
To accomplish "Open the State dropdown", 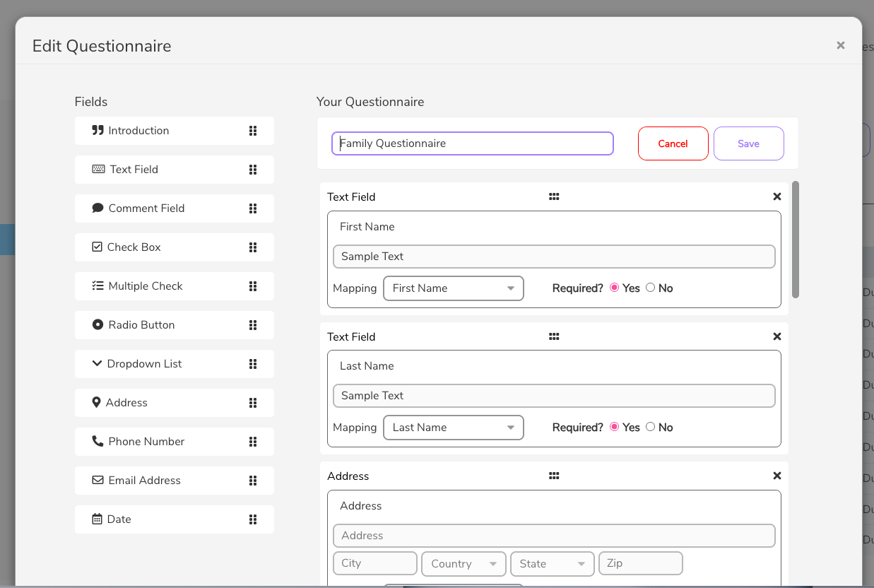I will [552, 564].
